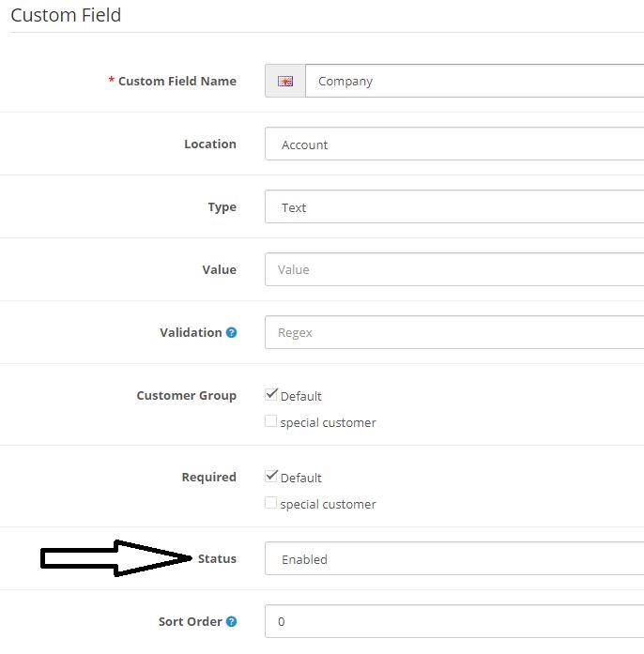Click the Value text field
Screen dimensions: 644x654
click(x=454, y=269)
